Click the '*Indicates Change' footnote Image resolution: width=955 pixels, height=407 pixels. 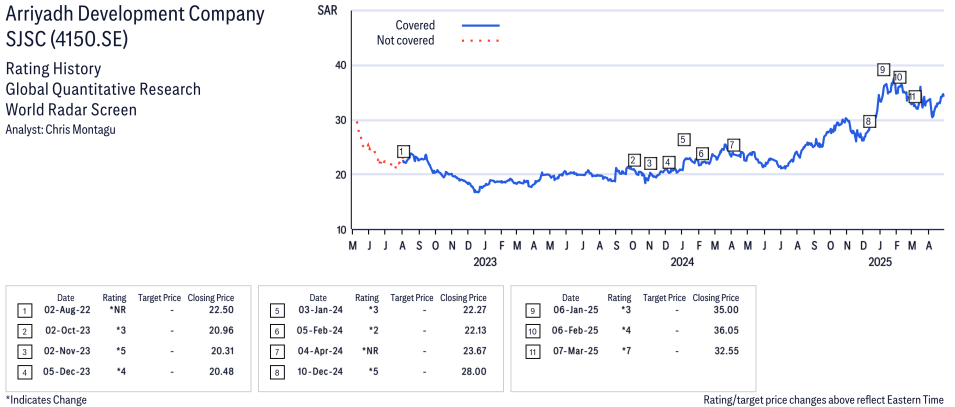(46, 400)
